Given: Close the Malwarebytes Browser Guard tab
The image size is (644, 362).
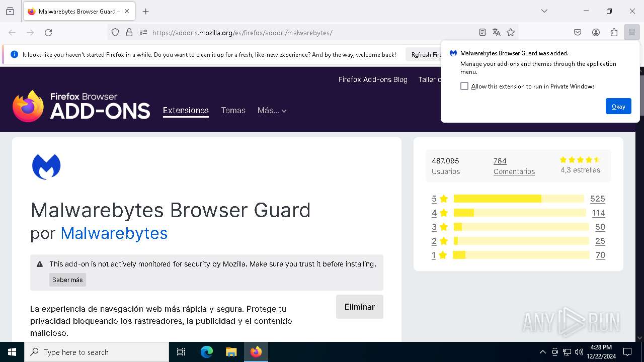Looking at the screenshot, I should pos(127,11).
